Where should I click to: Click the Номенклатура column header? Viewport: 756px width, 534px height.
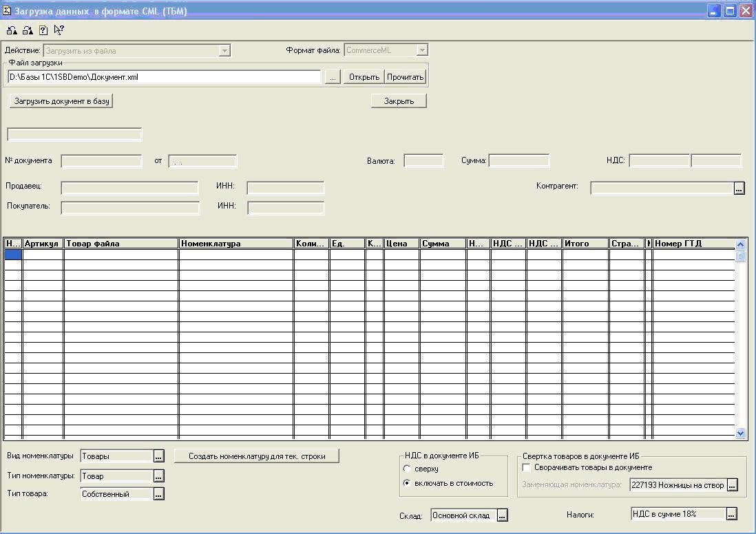point(235,244)
